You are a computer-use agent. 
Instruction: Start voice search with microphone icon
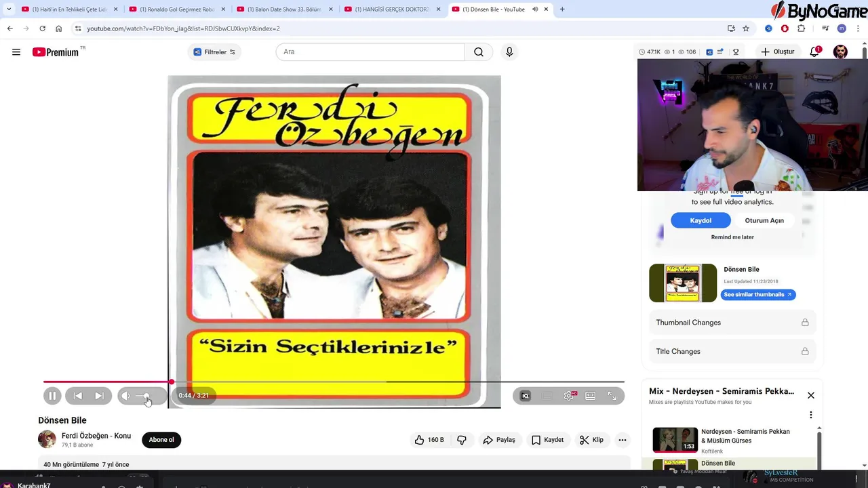(509, 52)
